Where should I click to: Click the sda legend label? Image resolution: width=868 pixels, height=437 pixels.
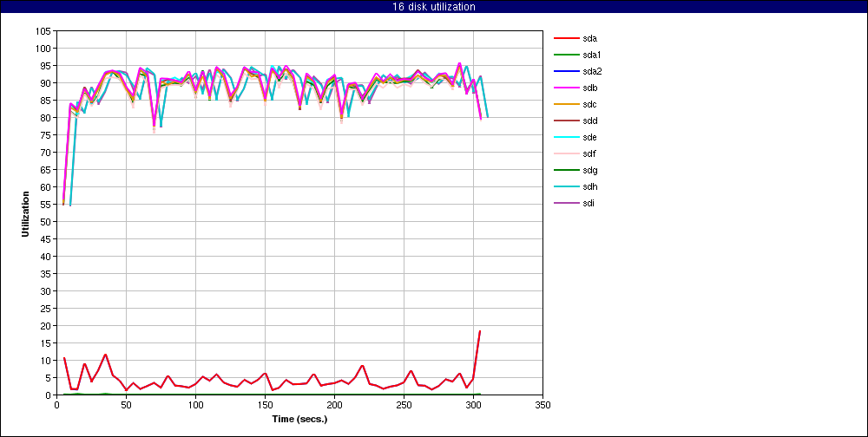click(x=589, y=39)
